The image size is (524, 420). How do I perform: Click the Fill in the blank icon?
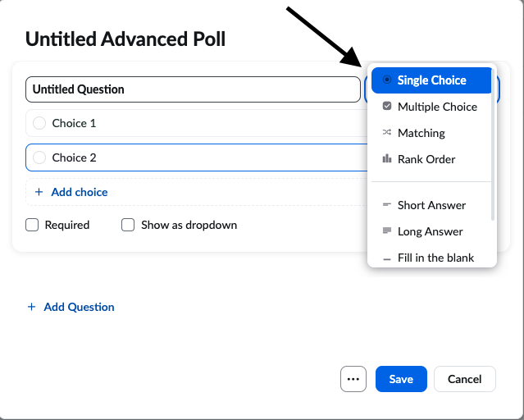[387, 258]
